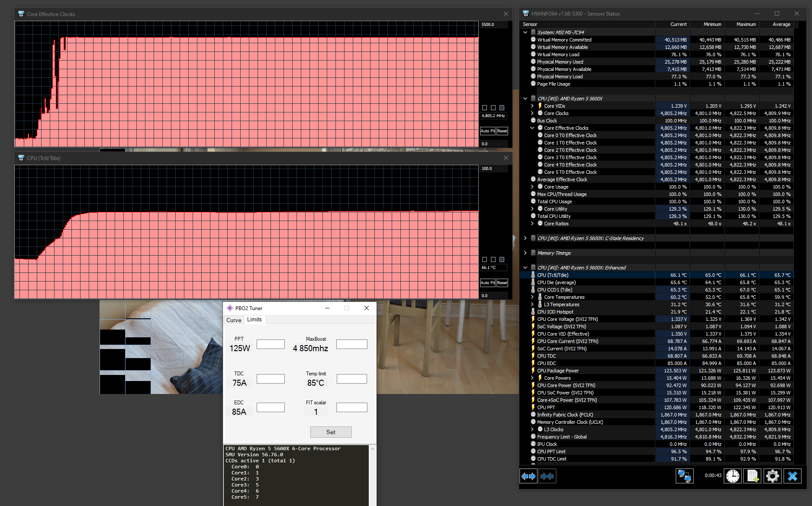The image size is (812, 506).
Task: Select the Limits tab in PBO2 Tuner
Action: point(255,320)
